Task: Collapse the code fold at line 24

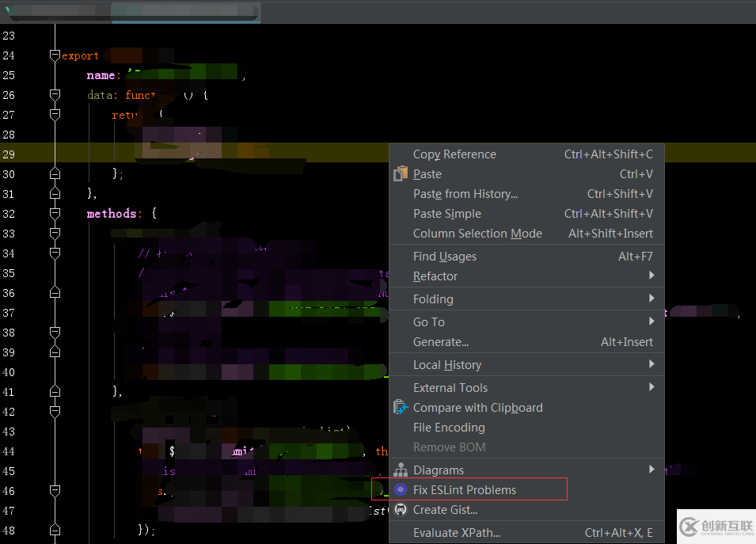Action: pos(55,55)
